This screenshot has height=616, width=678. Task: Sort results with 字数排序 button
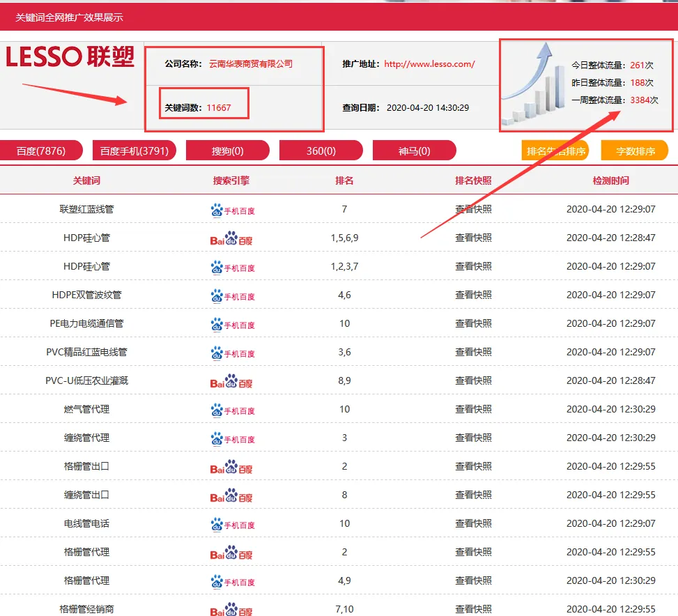click(x=635, y=151)
